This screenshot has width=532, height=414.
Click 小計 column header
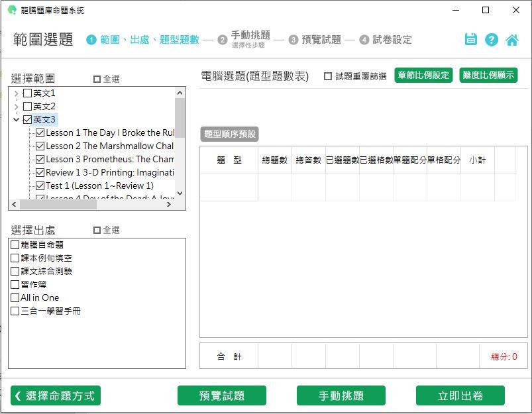[x=478, y=160]
